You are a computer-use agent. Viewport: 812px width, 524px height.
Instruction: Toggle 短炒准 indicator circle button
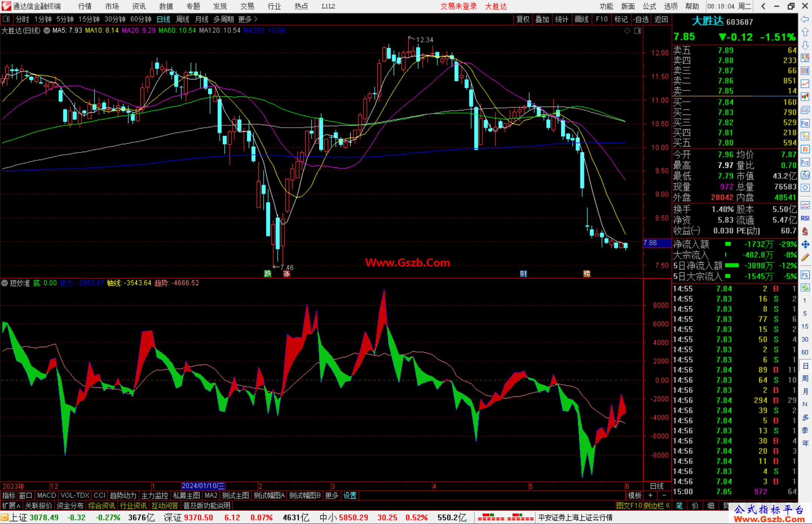point(5,283)
